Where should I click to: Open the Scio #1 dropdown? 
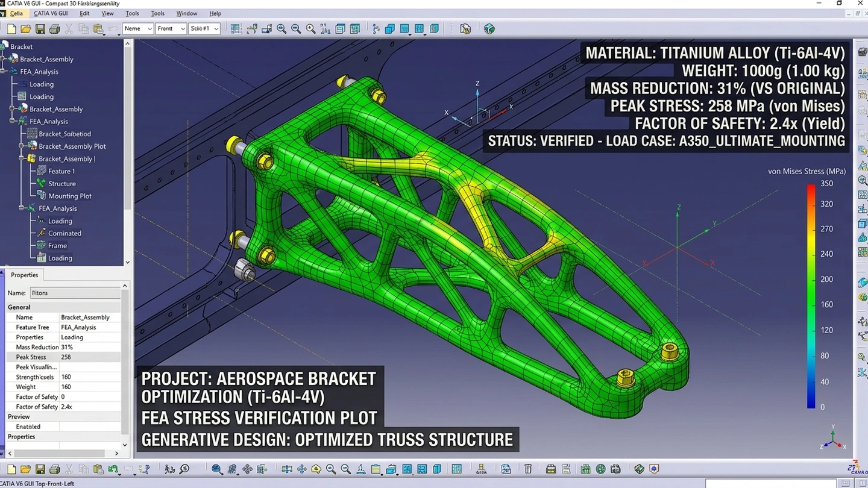pos(204,28)
